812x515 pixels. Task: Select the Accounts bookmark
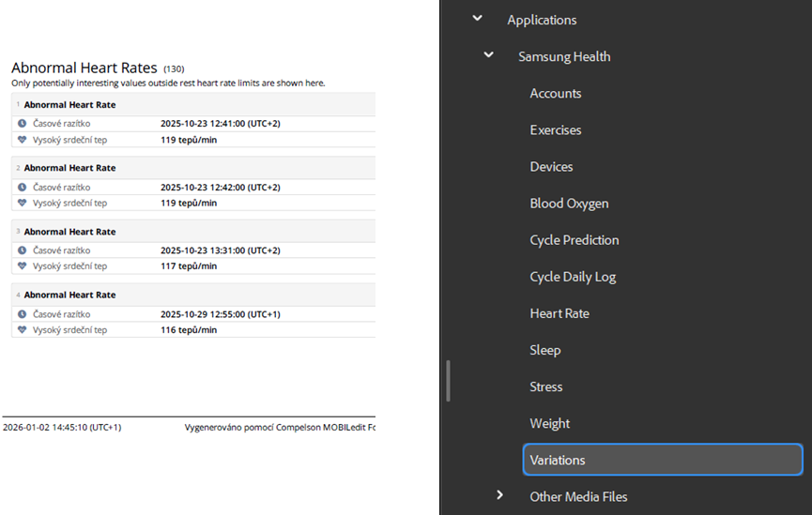[555, 93]
